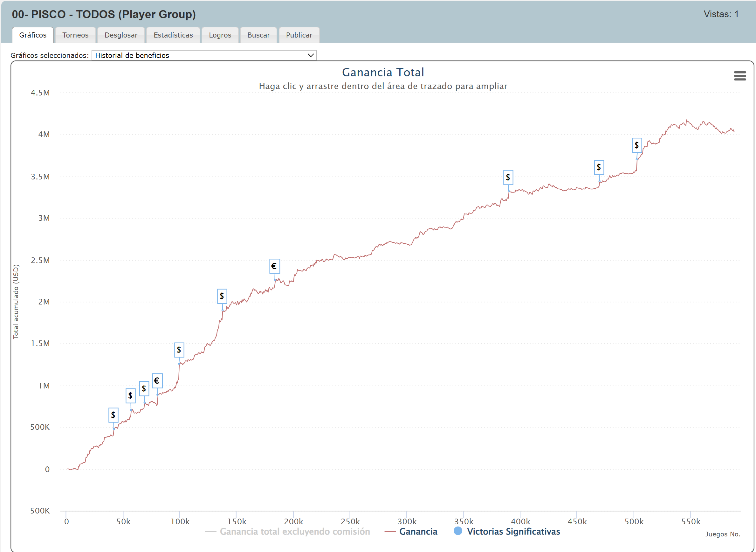This screenshot has width=756, height=552.
Task: Click the rightmost $ win marker
Action: pos(636,145)
